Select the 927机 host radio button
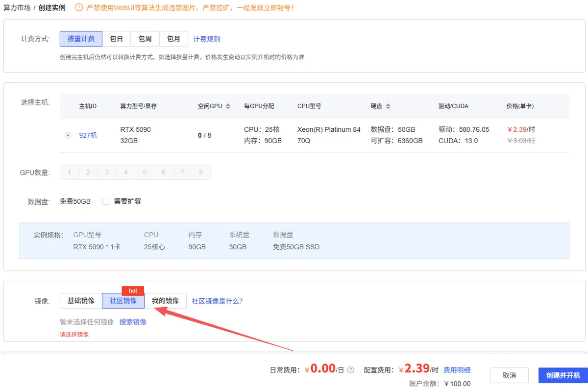Image resolution: width=588 pixels, height=387 pixels. 68,135
